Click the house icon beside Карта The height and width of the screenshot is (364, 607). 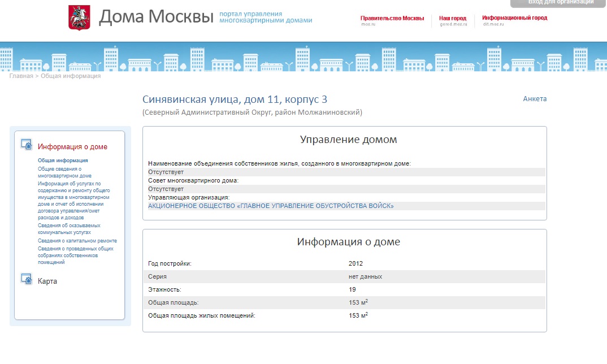coord(26,279)
